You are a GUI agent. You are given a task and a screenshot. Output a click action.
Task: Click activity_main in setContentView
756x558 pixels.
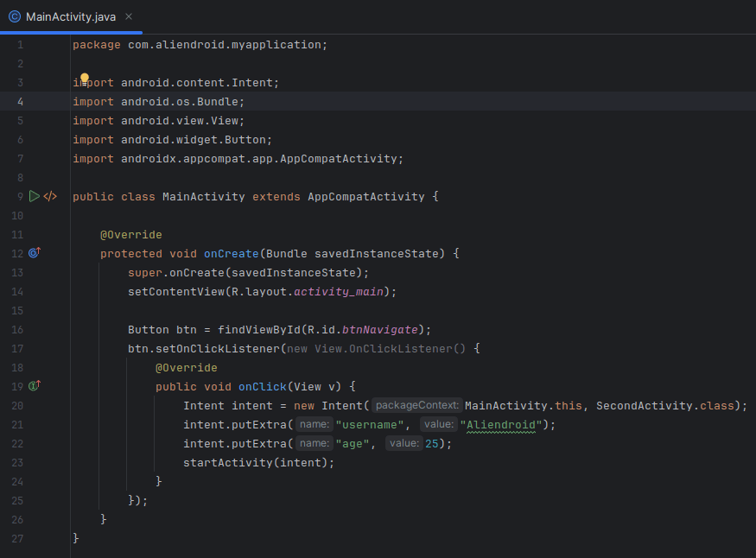click(339, 292)
